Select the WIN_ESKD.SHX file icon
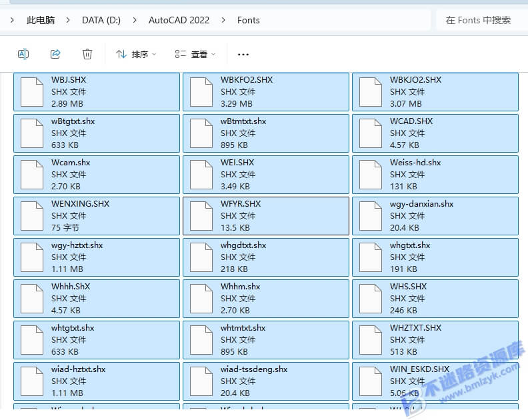Image resolution: width=528 pixels, height=420 pixels. pyautogui.click(x=371, y=381)
